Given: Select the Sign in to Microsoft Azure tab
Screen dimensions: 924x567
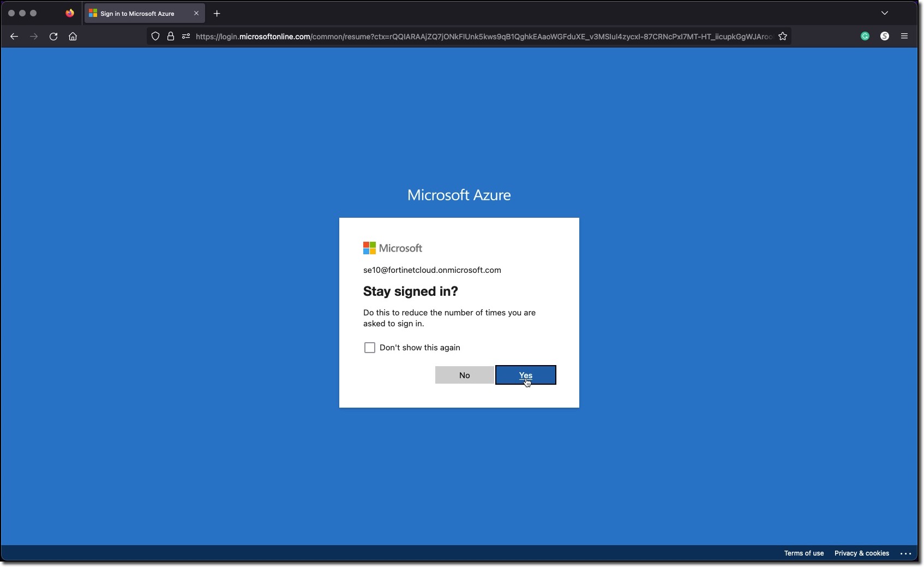Looking at the screenshot, I should point(144,14).
